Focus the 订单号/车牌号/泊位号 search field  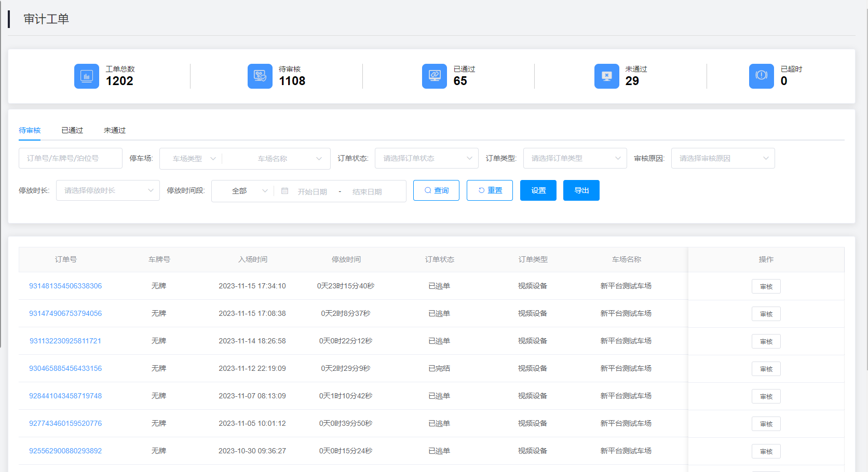click(x=71, y=158)
